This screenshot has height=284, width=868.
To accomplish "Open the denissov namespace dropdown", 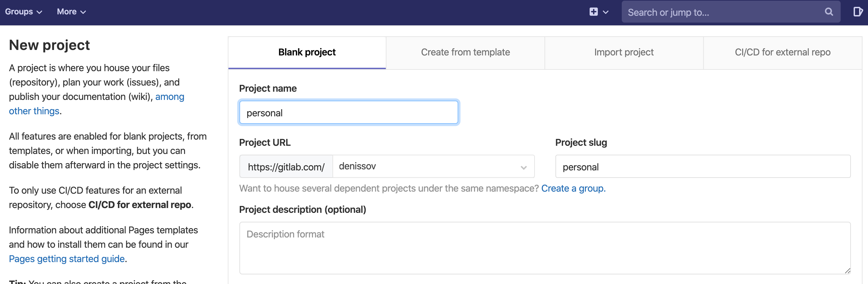I will click(x=433, y=166).
